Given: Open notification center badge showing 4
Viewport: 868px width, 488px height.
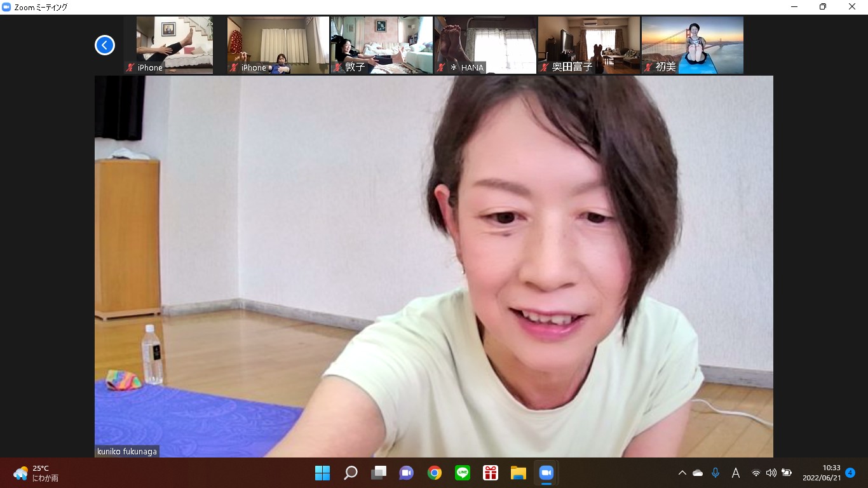Looking at the screenshot, I should click(x=850, y=473).
